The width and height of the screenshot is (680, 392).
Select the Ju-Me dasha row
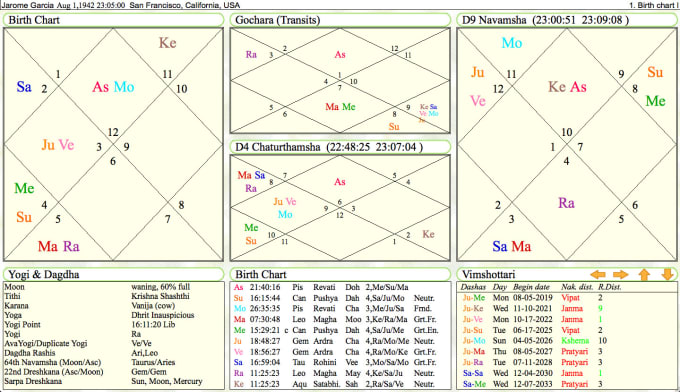tap(568, 298)
